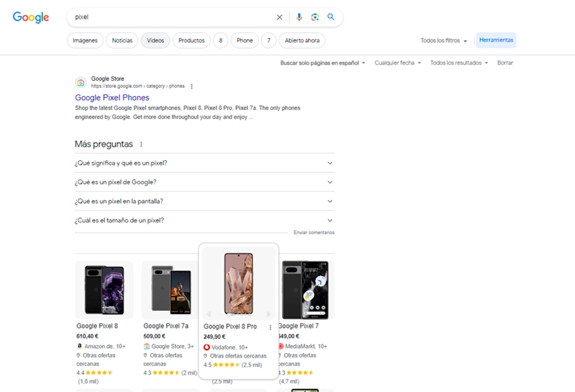Open the Google Pixel 7a product image
This screenshot has height=392, width=575.
click(171, 290)
